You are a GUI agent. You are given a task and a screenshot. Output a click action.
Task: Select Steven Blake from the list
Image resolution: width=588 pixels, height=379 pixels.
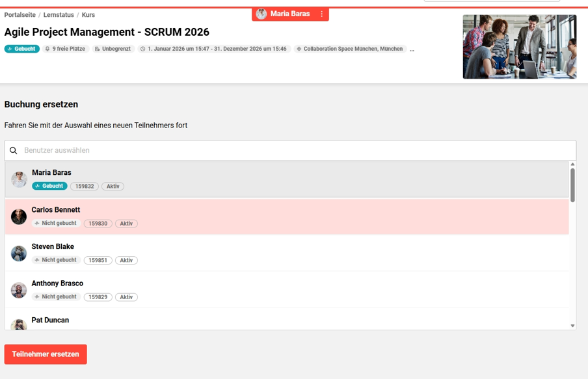[287, 254]
